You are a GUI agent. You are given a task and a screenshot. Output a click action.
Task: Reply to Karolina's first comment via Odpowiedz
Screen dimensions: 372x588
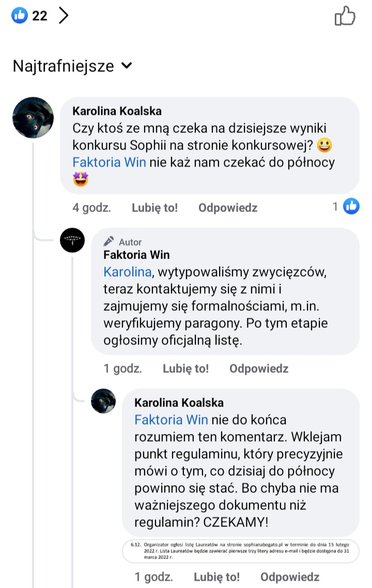228,208
